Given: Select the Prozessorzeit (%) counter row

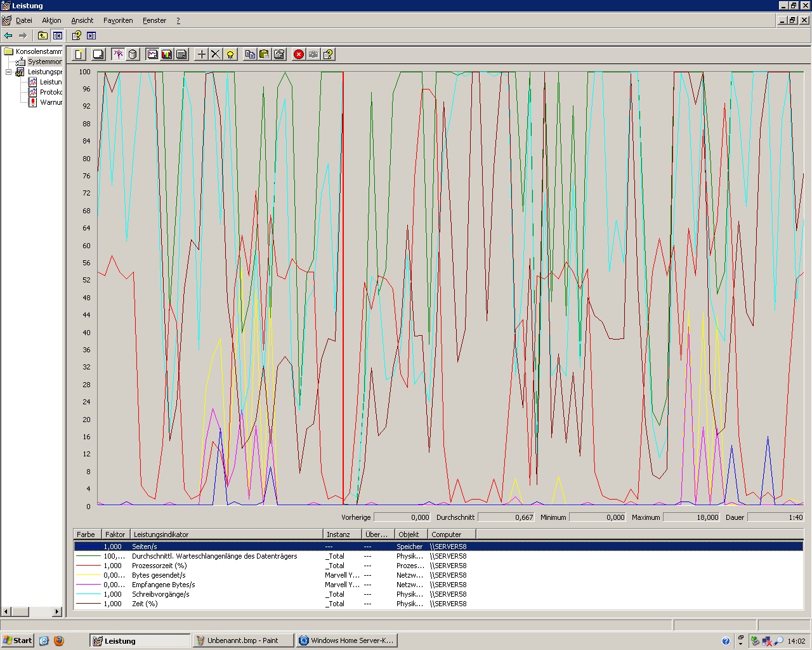Looking at the screenshot, I should click(x=438, y=566).
